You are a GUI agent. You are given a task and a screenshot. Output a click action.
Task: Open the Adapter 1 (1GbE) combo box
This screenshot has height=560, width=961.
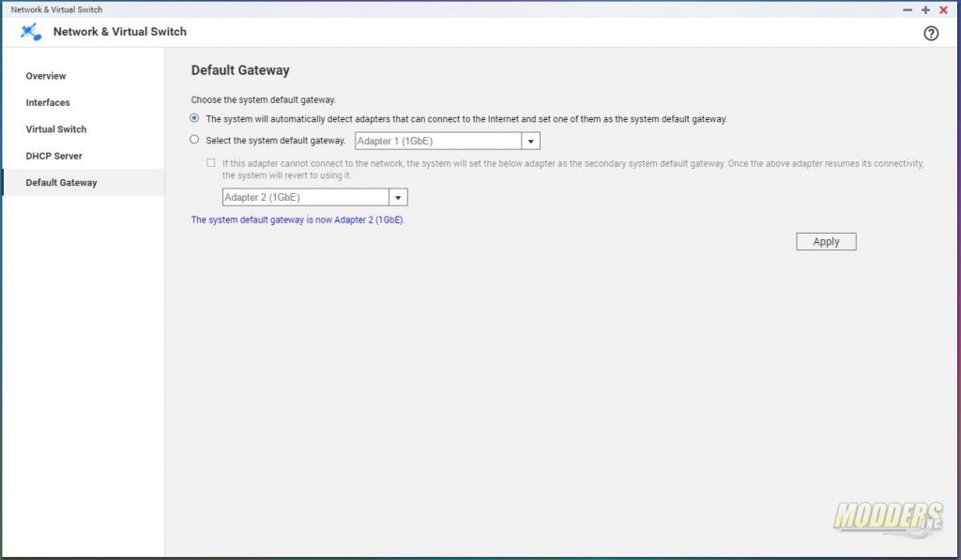(x=448, y=141)
